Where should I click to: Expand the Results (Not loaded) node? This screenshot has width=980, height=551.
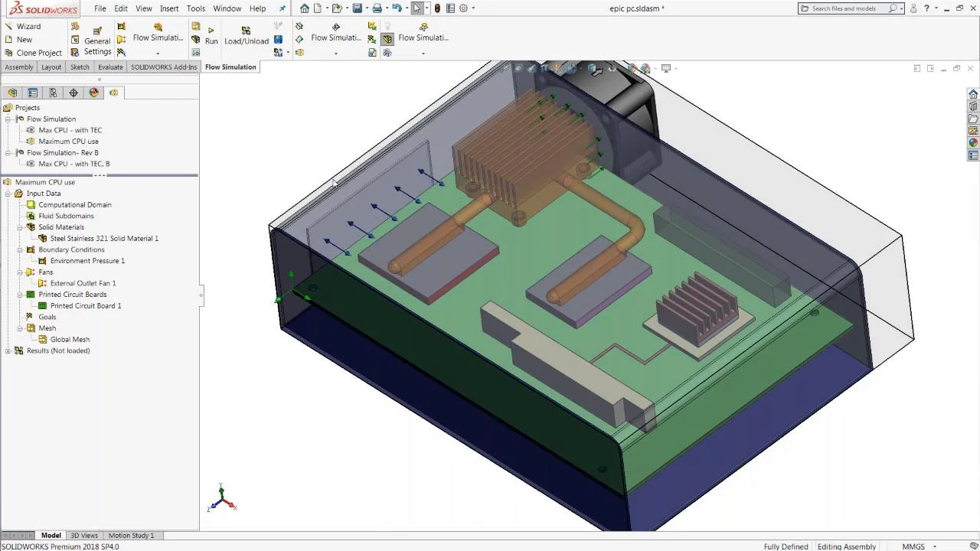(8, 350)
